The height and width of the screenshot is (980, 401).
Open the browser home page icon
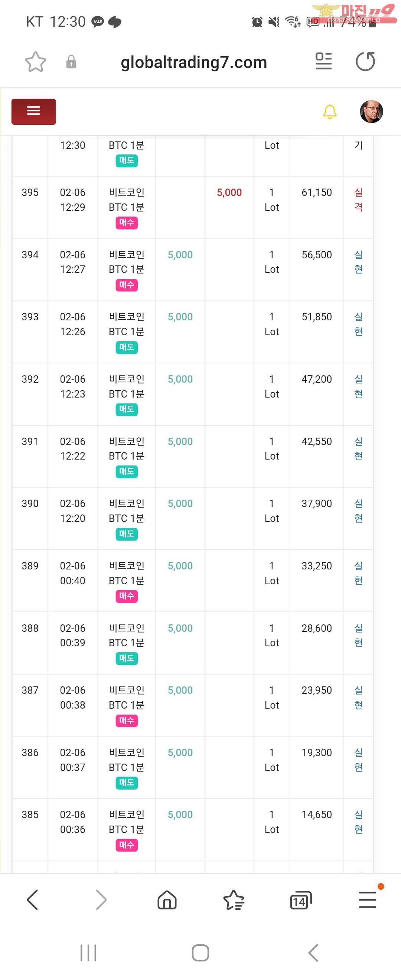(x=167, y=900)
